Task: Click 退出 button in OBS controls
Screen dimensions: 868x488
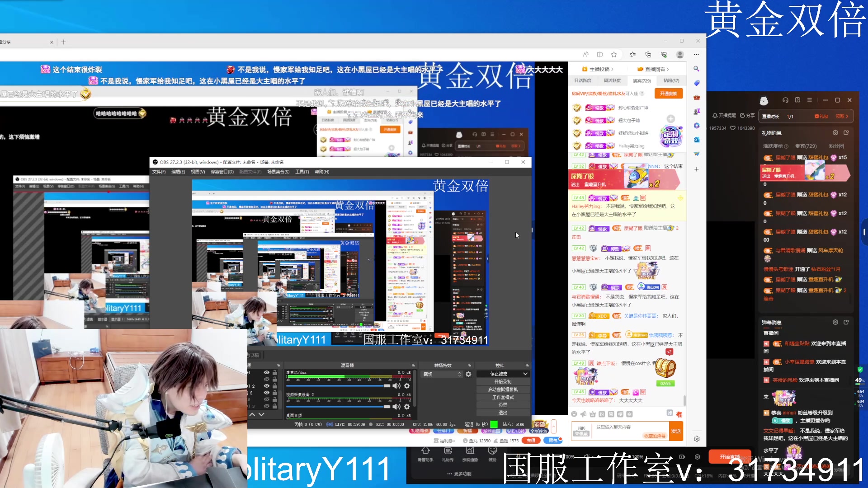Action: pyautogui.click(x=503, y=413)
